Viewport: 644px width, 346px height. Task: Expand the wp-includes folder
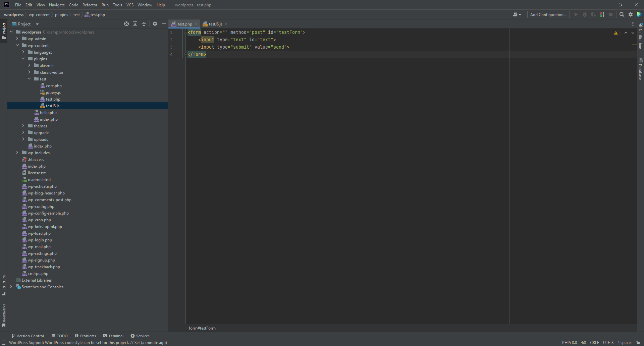(17, 153)
